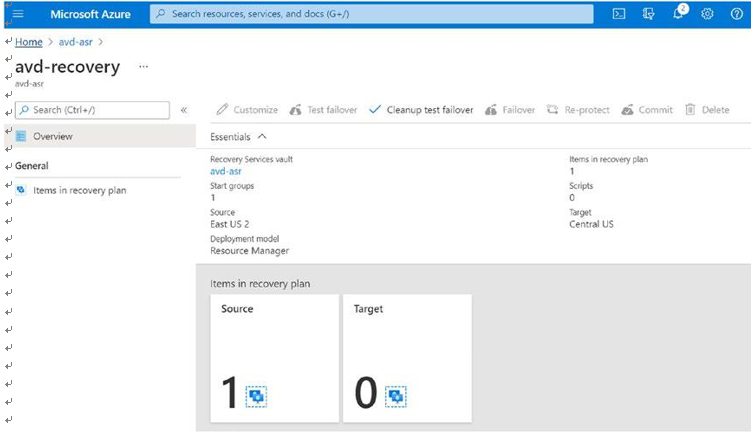
Task: Select the Re-protect command label
Action: click(x=587, y=110)
